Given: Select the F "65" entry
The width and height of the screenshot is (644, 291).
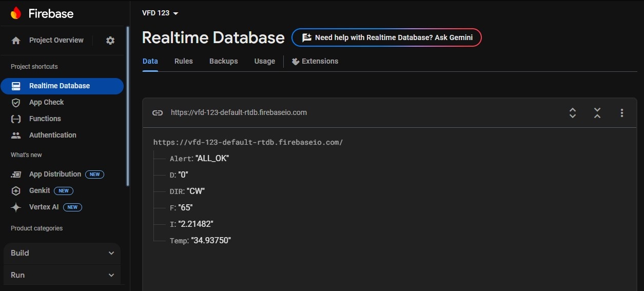Looking at the screenshot, I should click(x=181, y=208).
